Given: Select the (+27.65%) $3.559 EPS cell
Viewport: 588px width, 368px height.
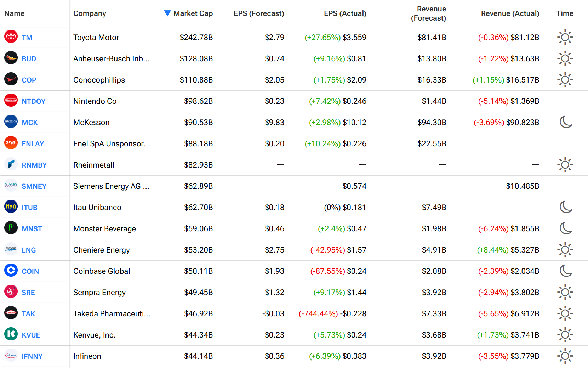Looking at the screenshot, I should pos(336,37).
